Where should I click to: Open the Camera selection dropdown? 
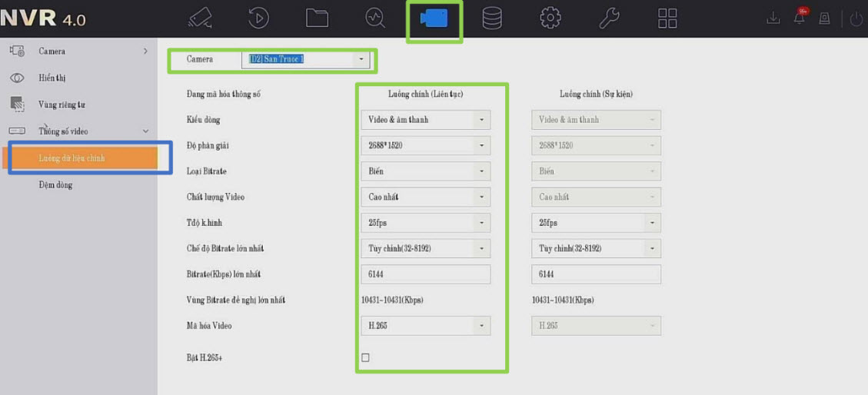point(306,59)
